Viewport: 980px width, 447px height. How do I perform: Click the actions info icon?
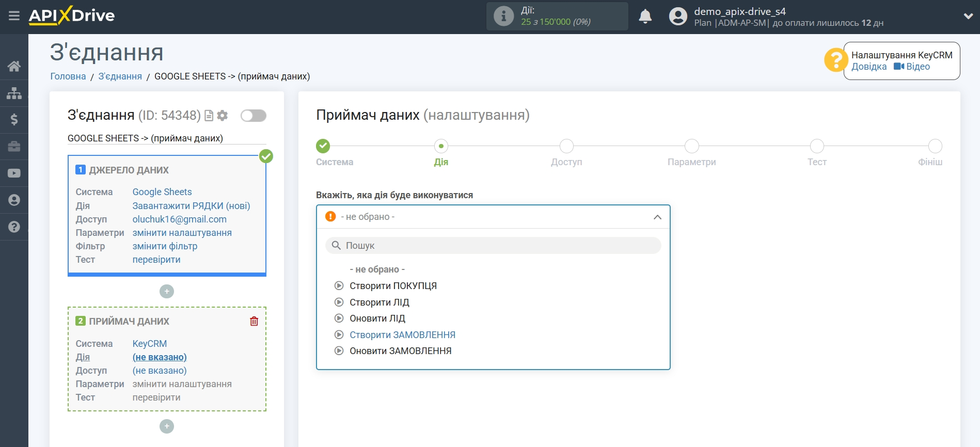503,16
